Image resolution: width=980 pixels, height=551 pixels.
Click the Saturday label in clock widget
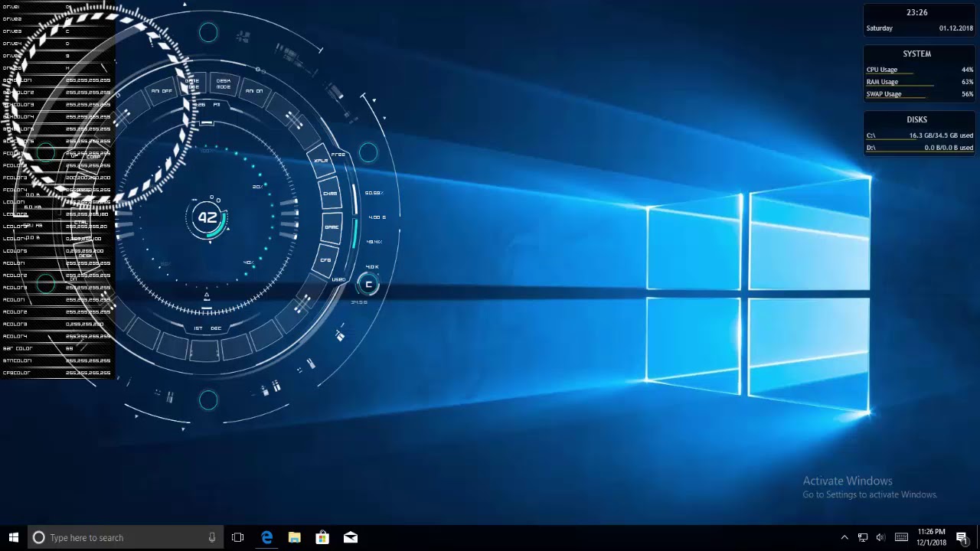[880, 28]
